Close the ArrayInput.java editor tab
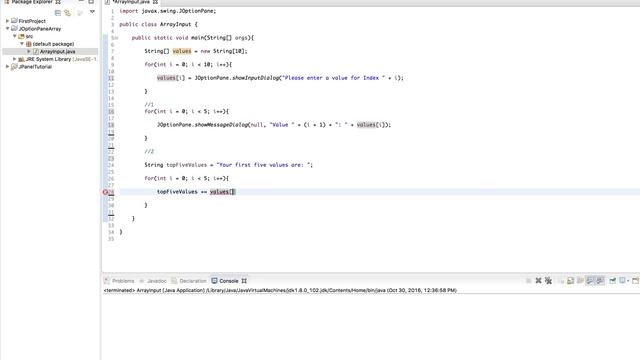Viewport: 640px width, 360px height. [156, 2]
